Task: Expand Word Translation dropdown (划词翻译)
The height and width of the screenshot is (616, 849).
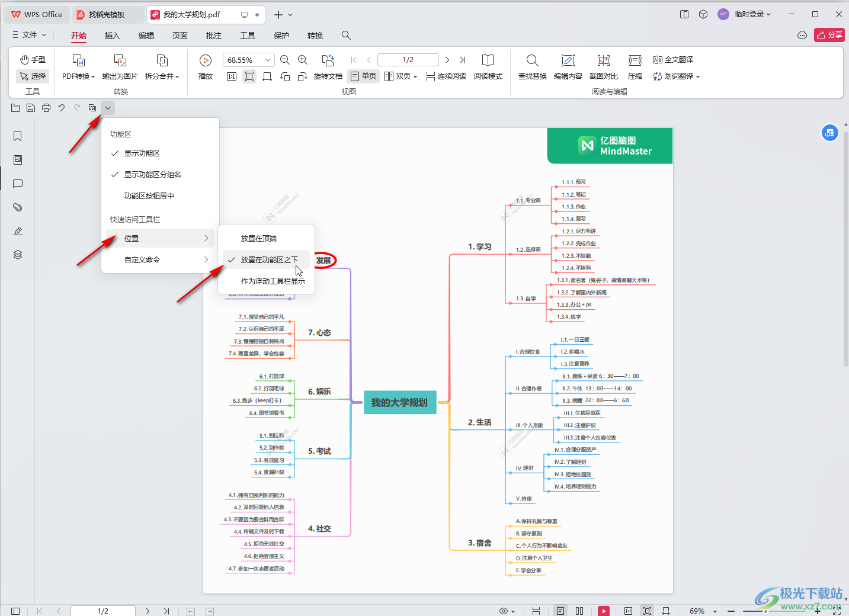Action: point(677,76)
